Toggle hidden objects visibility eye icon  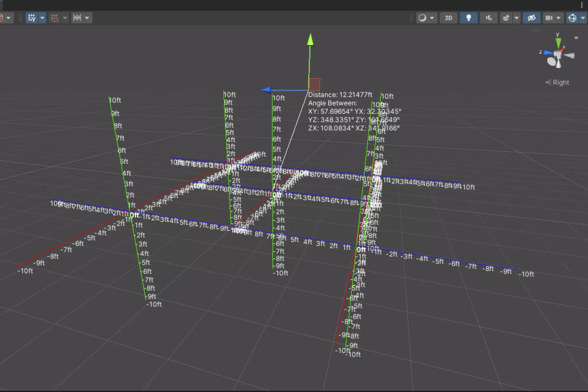532,18
